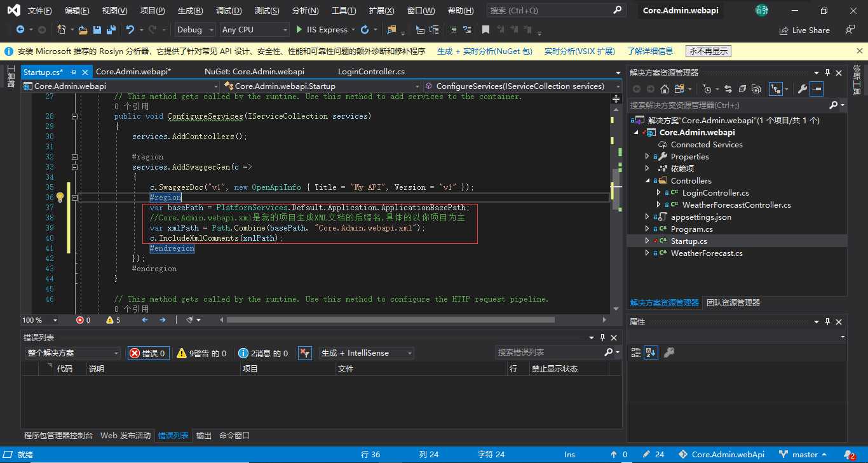This screenshot has height=463, width=868.
Task: Click the bookmark icon in toolbar
Action: pyautogui.click(x=485, y=30)
